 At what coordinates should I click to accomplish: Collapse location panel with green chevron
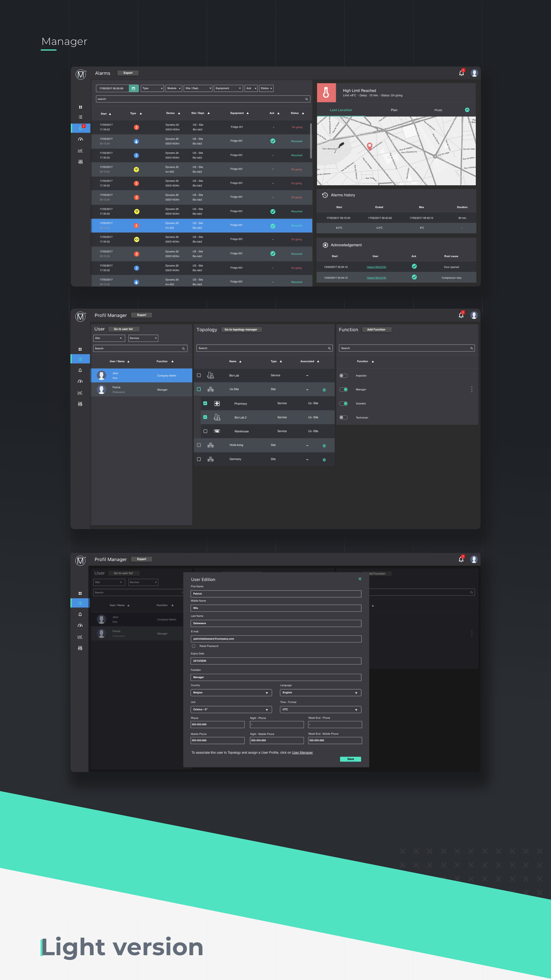(467, 110)
